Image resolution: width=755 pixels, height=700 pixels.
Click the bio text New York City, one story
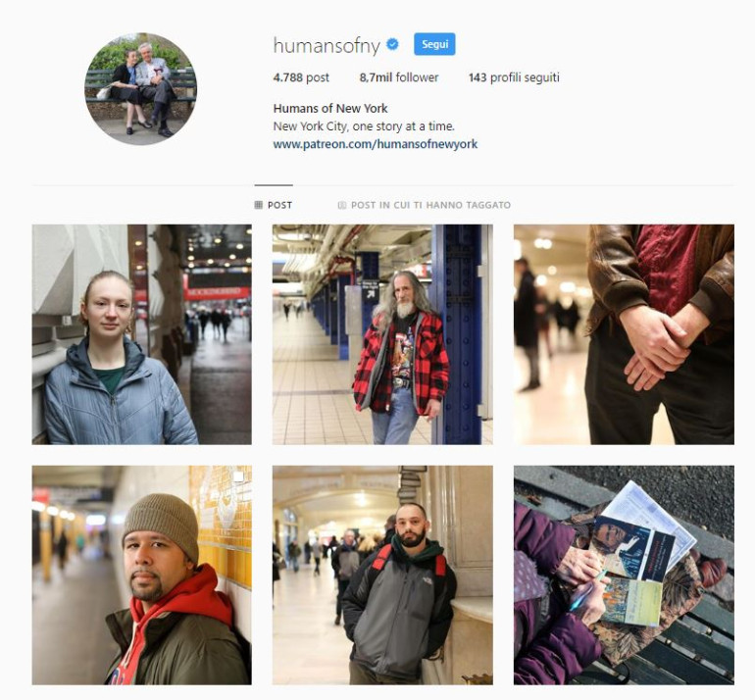[x=364, y=126]
